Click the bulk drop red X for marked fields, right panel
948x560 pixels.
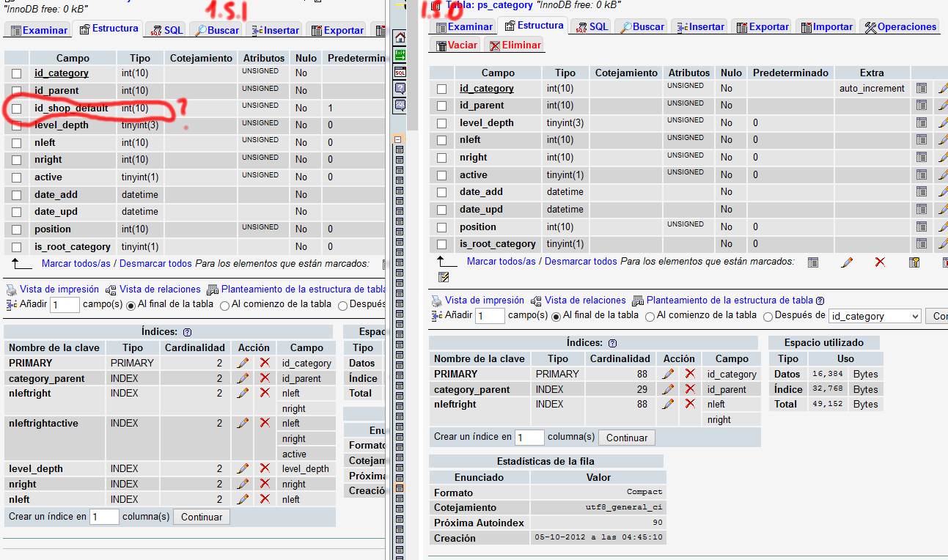click(880, 262)
